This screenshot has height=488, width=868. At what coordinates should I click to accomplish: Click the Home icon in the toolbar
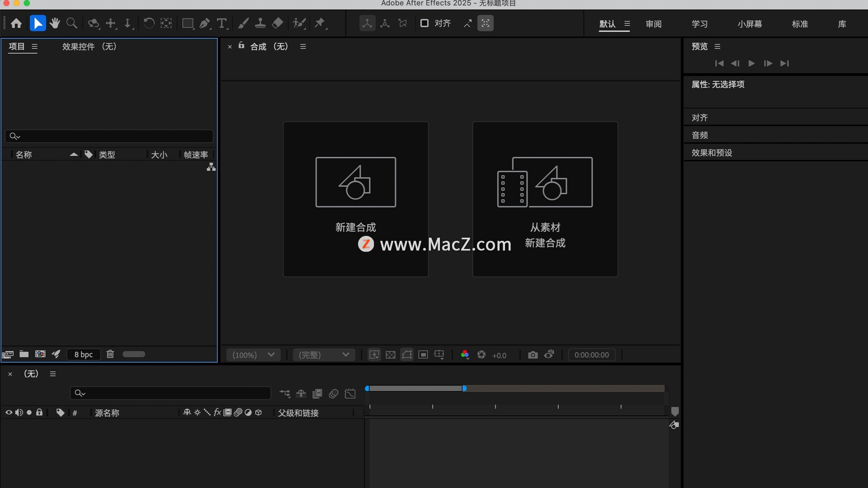16,23
